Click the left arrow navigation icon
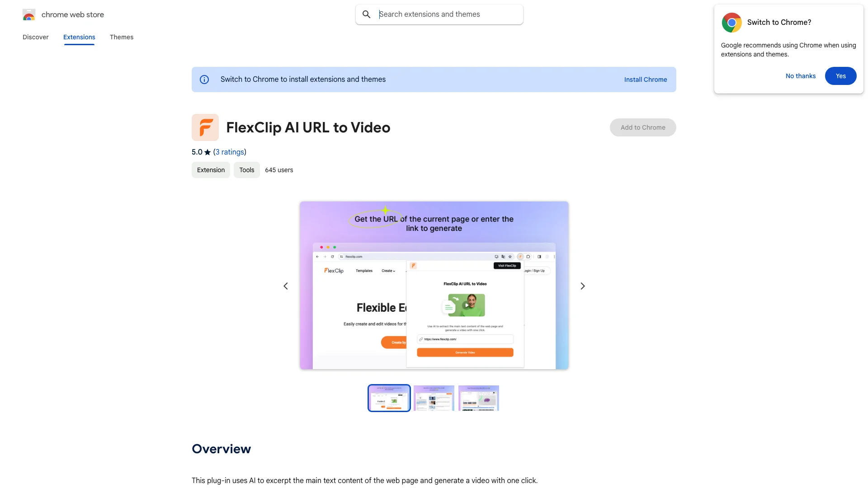868x488 pixels. pyautogui.click(x=286, y=286)
